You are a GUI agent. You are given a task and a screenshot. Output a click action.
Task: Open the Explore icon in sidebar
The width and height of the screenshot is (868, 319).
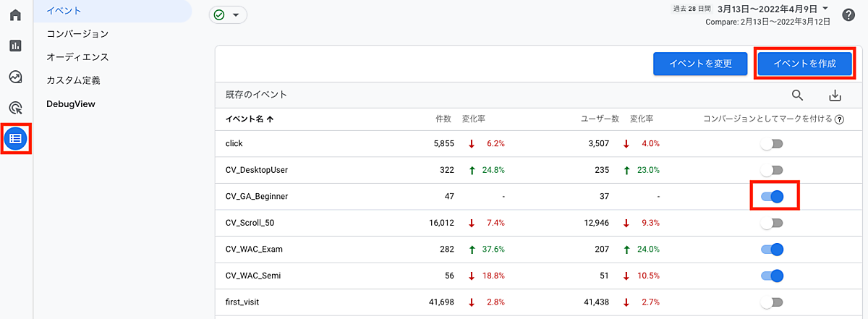[x=15, y=77]
